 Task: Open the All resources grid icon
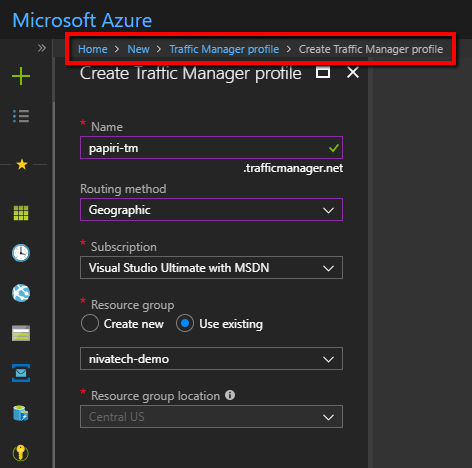pos(21,213)
